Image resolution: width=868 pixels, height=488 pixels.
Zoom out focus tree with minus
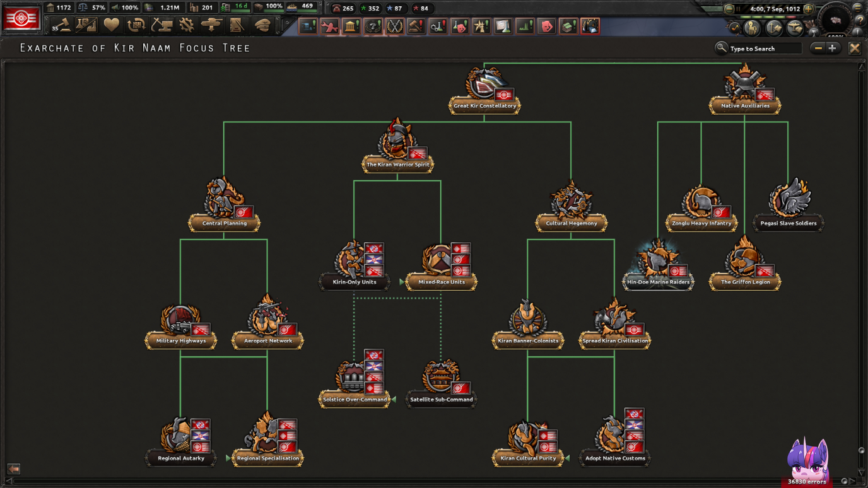818,49
